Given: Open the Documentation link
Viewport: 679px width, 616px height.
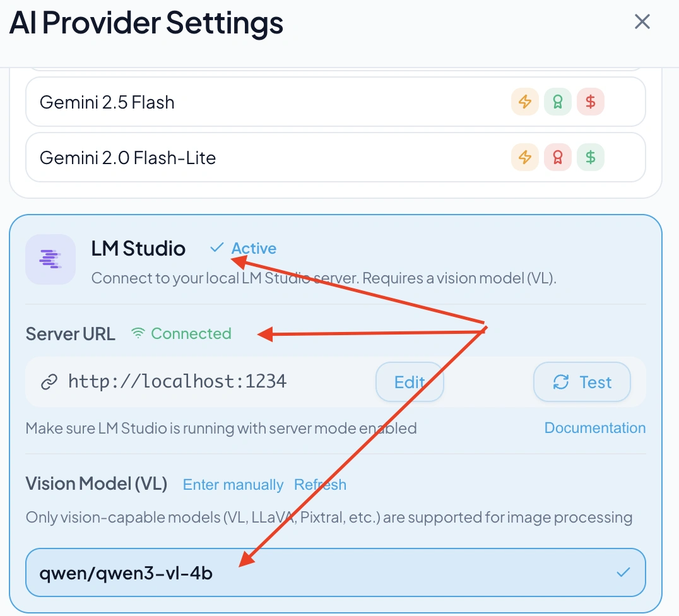Looking at the screenshot, I should [594, 428].
